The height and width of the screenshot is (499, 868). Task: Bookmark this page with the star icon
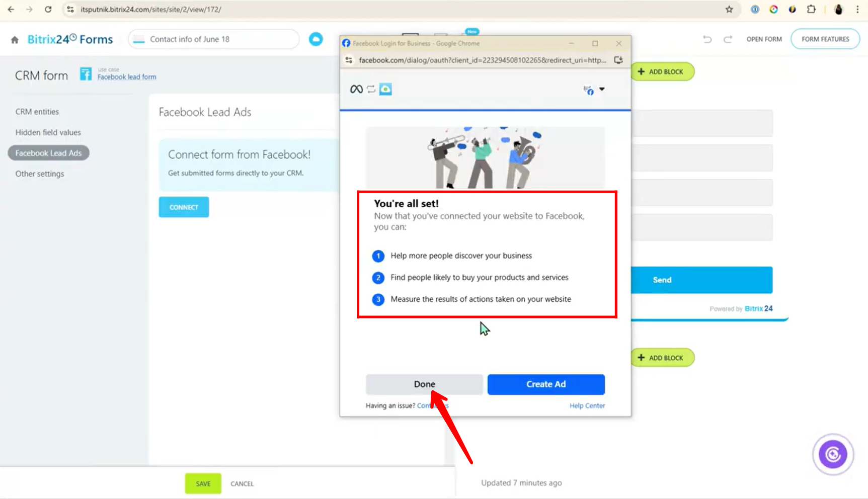[x=729, y=10]
